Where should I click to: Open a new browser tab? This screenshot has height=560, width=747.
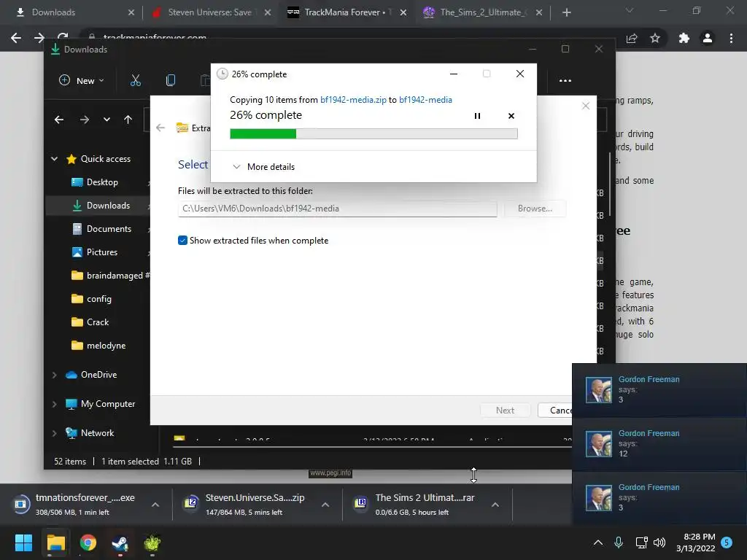point(566,12)
